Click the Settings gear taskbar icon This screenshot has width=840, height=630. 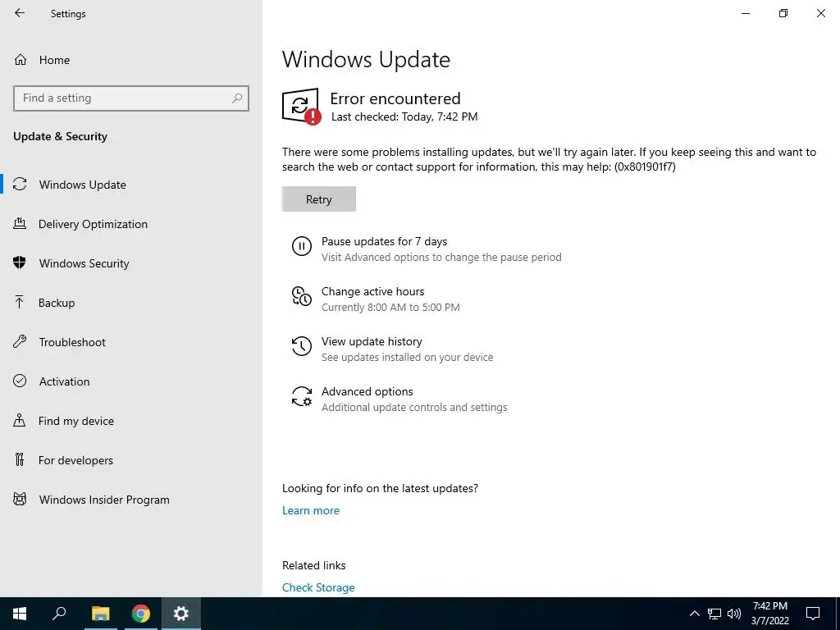click(x=181, y=614)
